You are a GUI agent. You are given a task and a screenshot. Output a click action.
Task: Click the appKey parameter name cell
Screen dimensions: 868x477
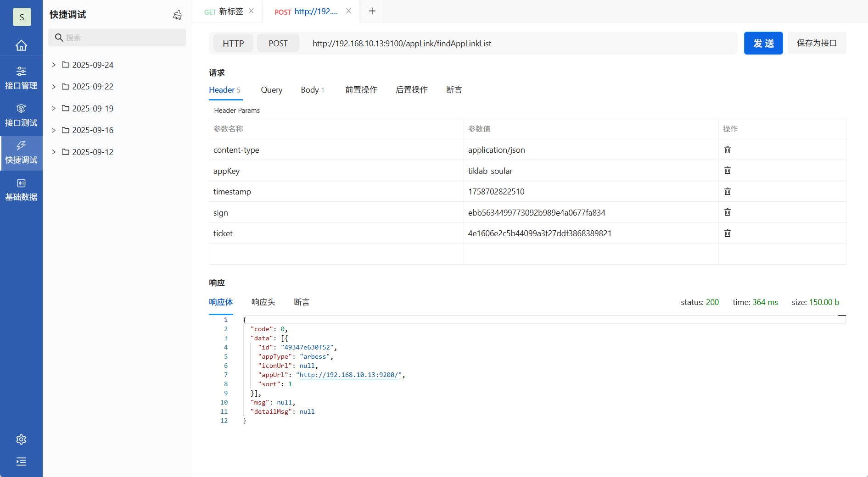click(336, 171)
